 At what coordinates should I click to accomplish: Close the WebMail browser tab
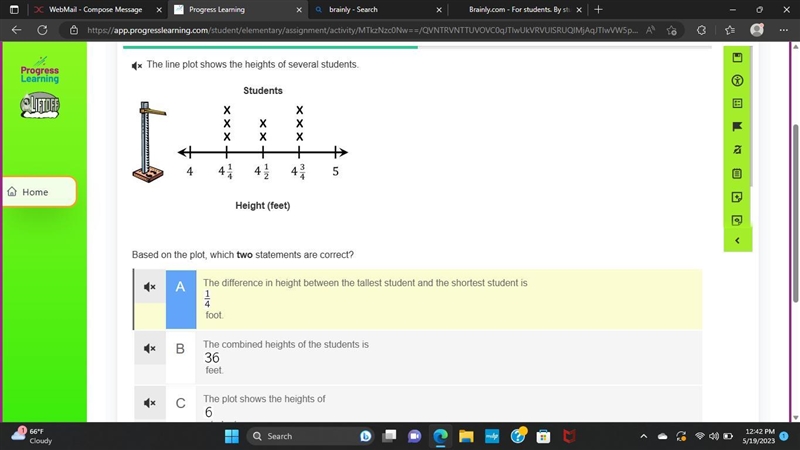coord(159,10)
